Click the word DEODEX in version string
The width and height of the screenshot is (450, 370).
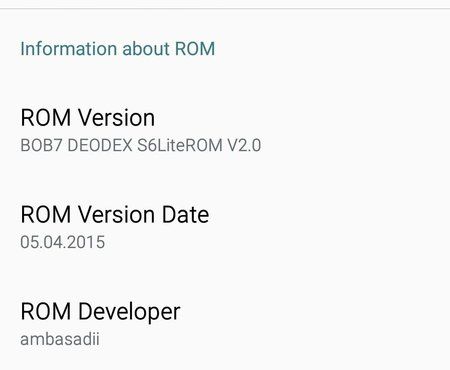coord(100,145)
